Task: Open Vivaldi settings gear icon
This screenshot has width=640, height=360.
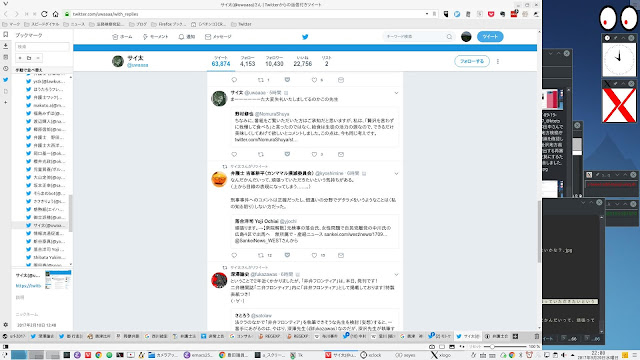Action: 5,325
